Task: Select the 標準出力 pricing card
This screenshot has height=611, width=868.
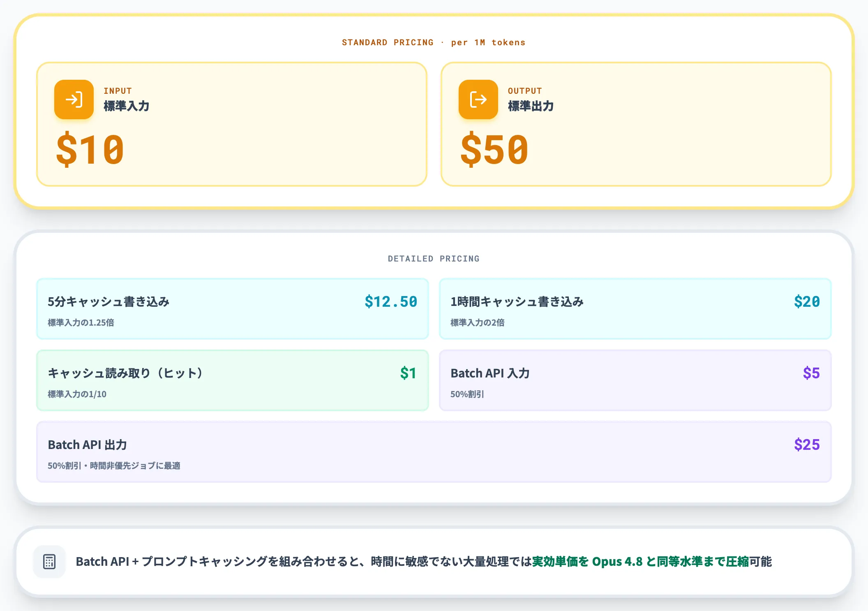Action: tap(636, 124)
